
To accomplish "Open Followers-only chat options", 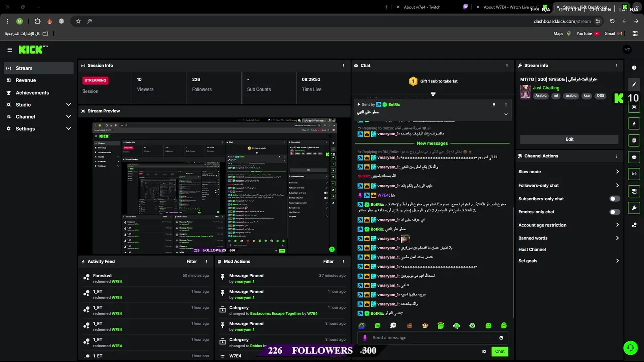I will [x=569, y=186].
